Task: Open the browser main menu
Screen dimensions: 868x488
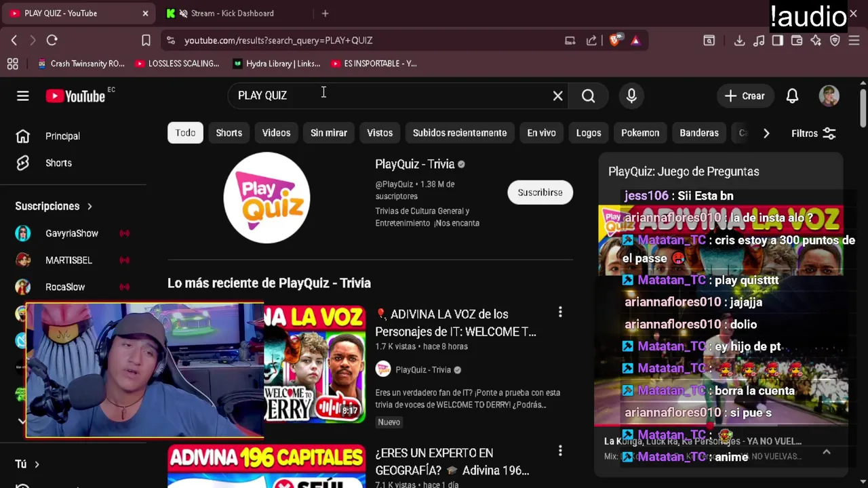Action: click(854, 41)
